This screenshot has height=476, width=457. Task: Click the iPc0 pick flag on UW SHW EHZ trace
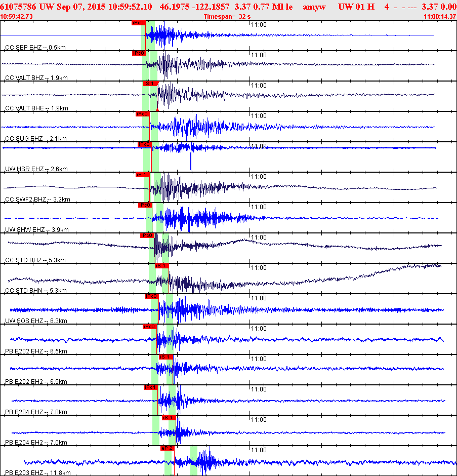[145, 205]
